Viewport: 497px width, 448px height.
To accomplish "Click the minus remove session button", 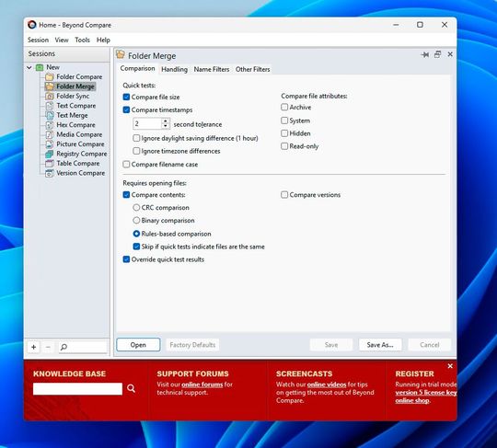I will pos(48,347).
